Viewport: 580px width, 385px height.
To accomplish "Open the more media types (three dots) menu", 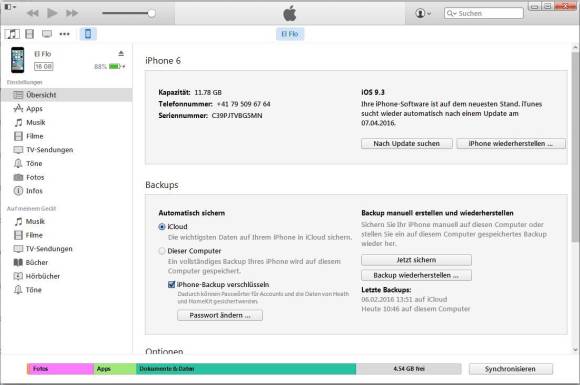I will pos(64,34).
